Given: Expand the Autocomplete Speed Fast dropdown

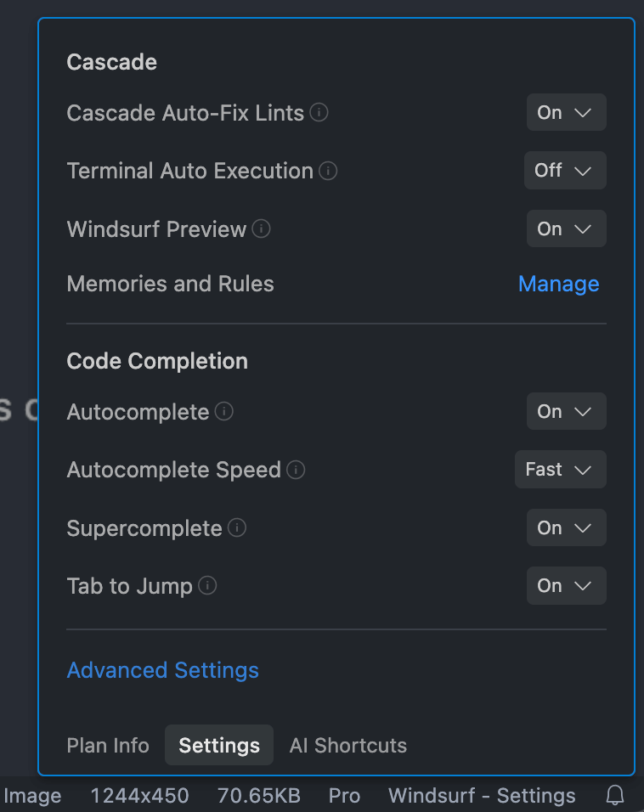Looking at the screenshot, I should [560, 469].
